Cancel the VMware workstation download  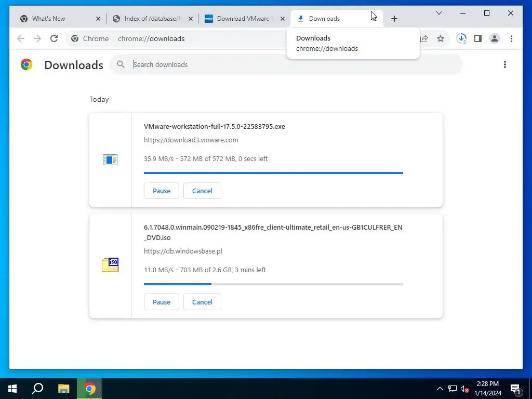click(202, 191)
